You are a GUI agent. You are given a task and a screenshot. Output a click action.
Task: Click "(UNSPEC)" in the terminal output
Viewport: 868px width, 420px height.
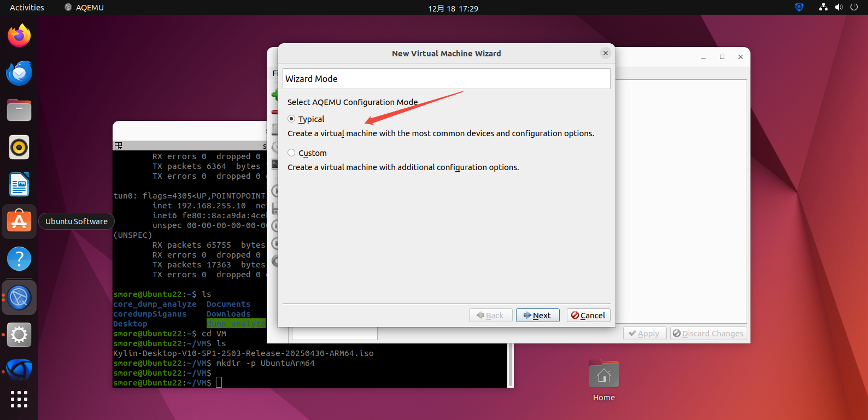pyautogui.click(x=133, y=235)
